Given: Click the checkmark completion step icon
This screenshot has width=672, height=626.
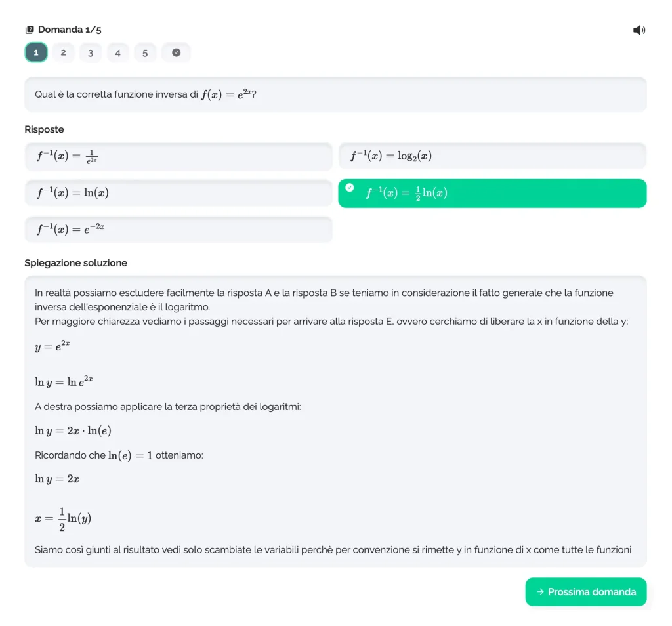Looking at the screenshot, I should coord(176,52).
